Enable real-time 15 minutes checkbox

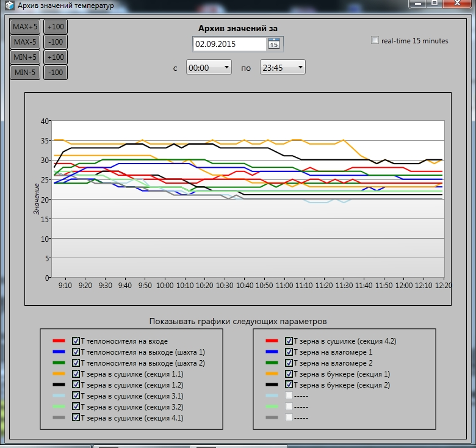click(375, 41)
